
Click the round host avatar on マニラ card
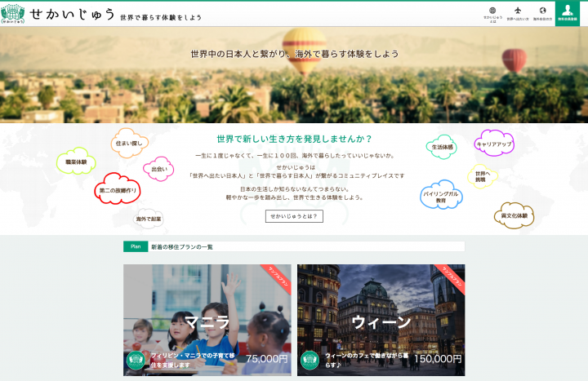(136, 361)
